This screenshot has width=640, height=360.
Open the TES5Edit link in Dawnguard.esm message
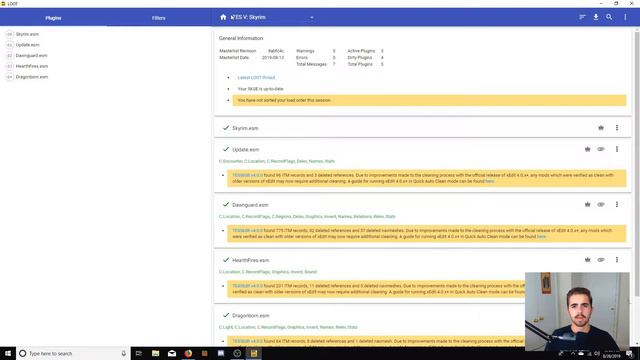(x=247, y=231)
